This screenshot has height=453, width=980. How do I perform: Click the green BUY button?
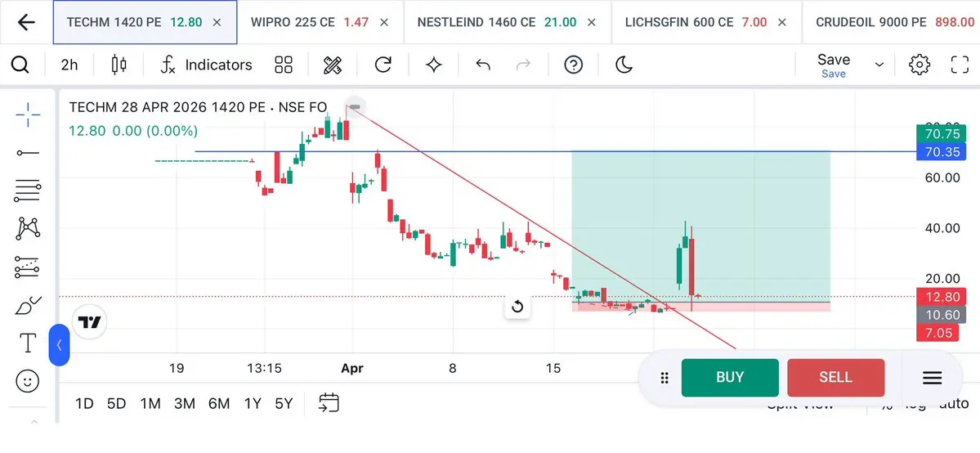(x=730, y=377)
